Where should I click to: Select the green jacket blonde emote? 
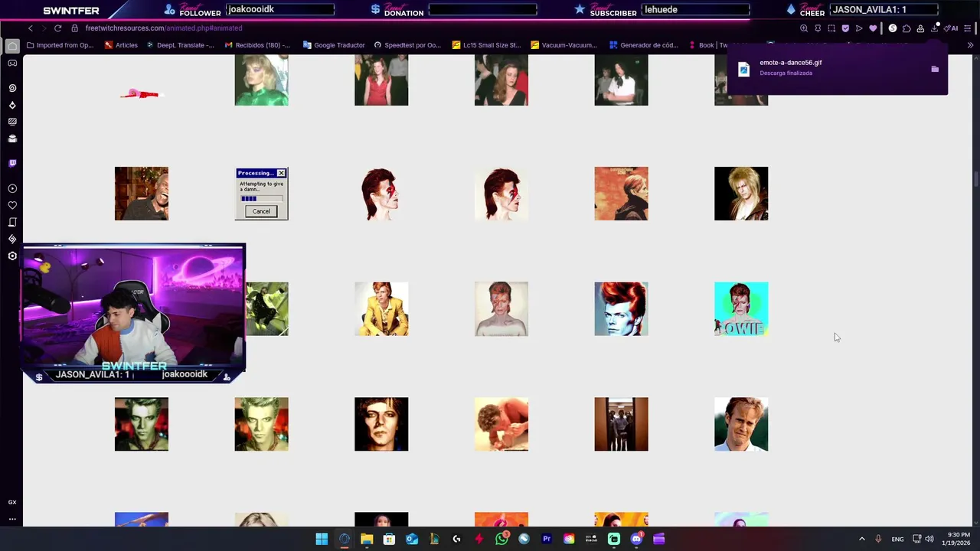261,79
